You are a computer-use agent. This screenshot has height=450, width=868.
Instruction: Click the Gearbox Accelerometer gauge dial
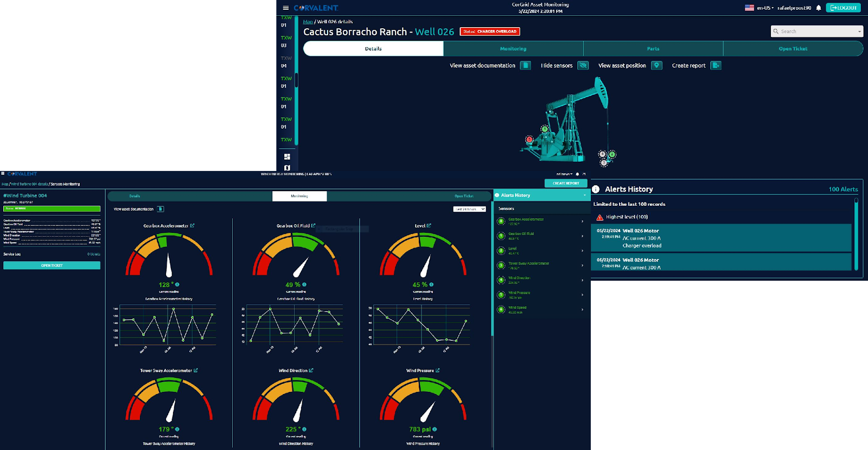click(169, 255)
